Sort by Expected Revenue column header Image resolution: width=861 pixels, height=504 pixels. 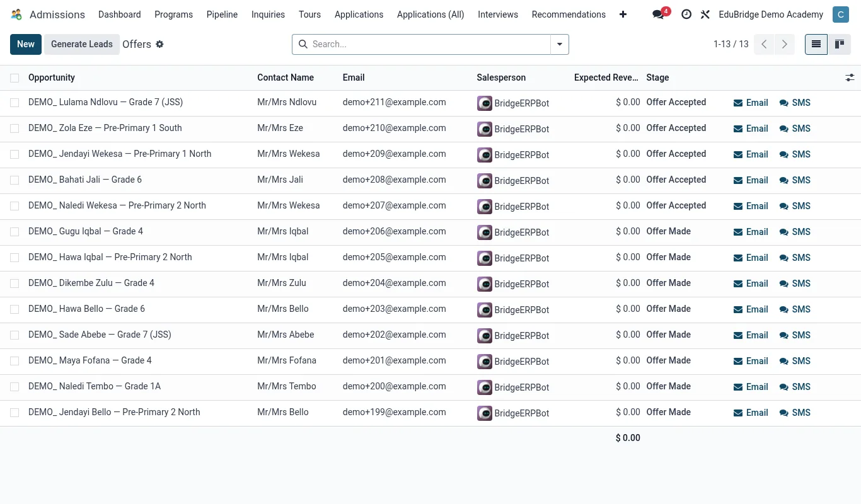[x=606, y=77]
